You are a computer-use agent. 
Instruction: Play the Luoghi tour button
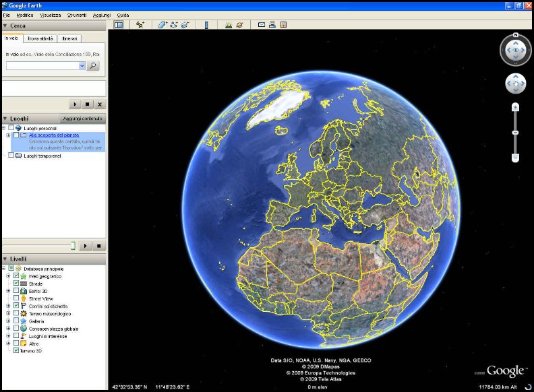pos(86,246)
